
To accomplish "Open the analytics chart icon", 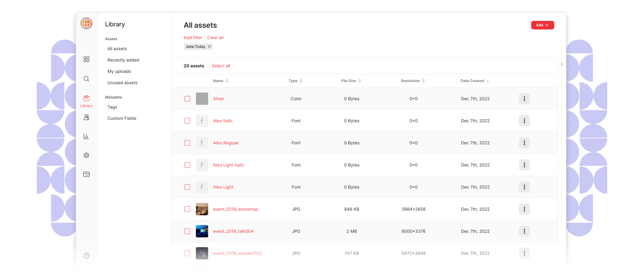I will click(86, 136).
